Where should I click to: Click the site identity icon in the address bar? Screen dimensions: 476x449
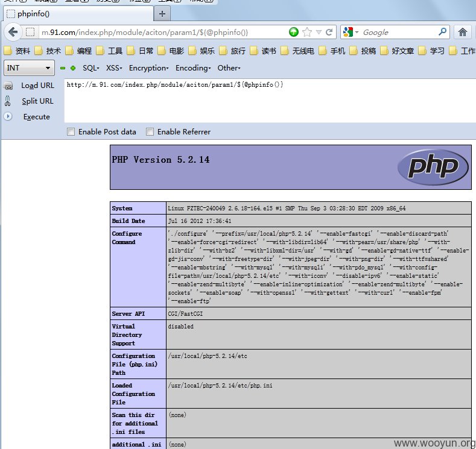pyautogui.click(x=30, y=32)
